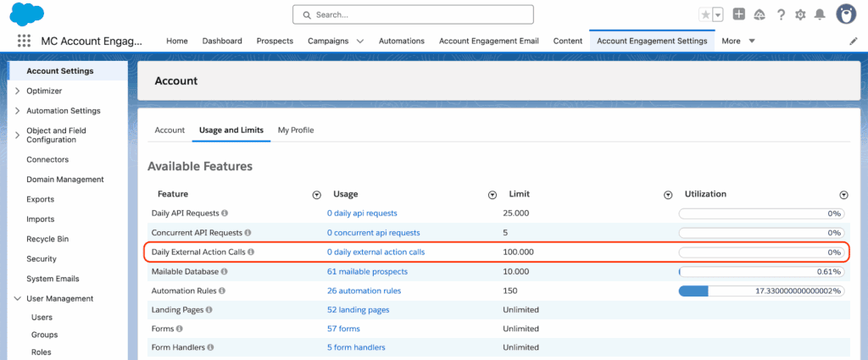The image size is (868, 360).
Task: Open the Automations navigation tab
Action: click(x=401, y=41)
